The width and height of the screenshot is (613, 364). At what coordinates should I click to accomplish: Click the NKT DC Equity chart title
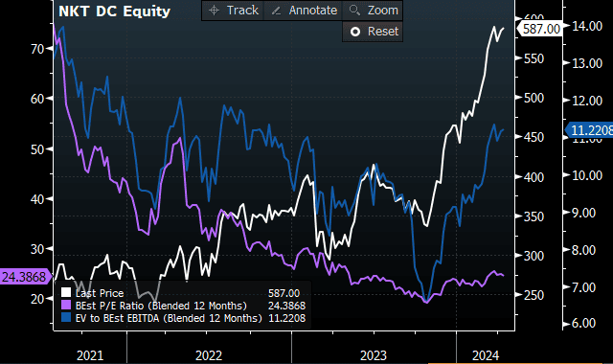[115, 11]
